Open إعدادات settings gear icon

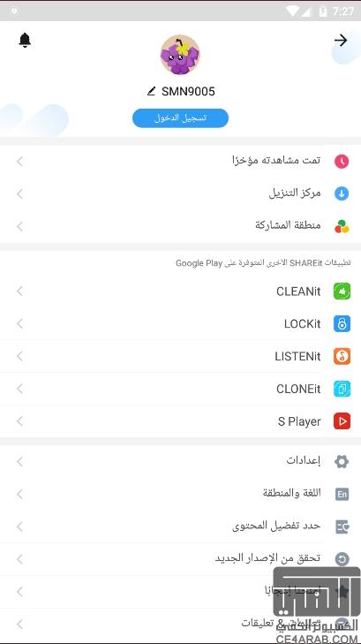342,461
